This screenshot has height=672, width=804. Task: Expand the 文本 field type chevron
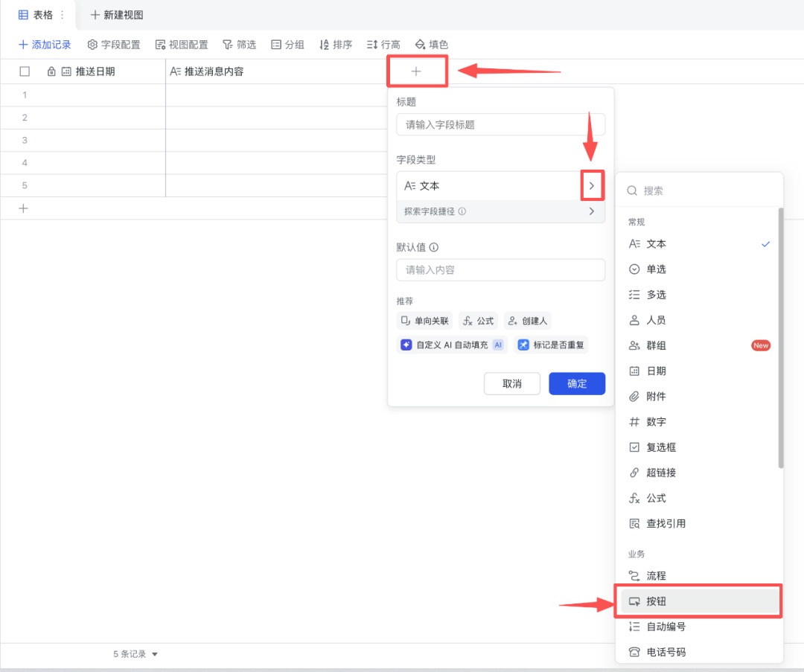[x=592, y=185]
